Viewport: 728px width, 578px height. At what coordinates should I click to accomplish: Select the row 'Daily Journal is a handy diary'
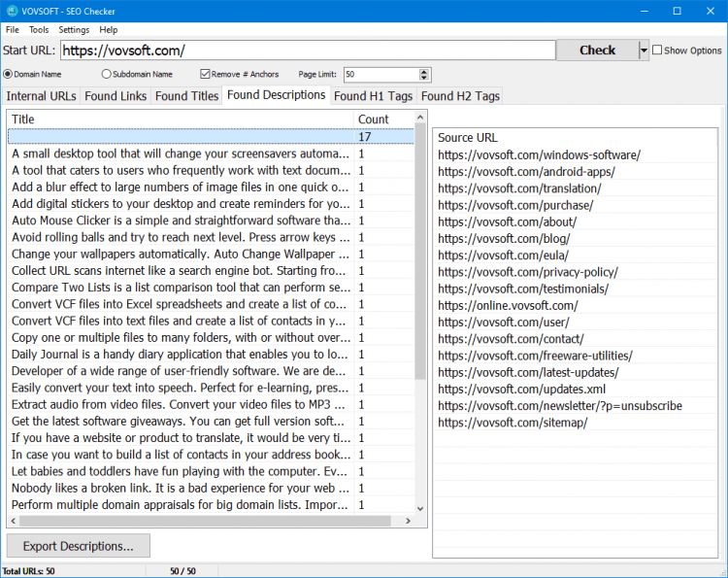click(x=211, y=355)
